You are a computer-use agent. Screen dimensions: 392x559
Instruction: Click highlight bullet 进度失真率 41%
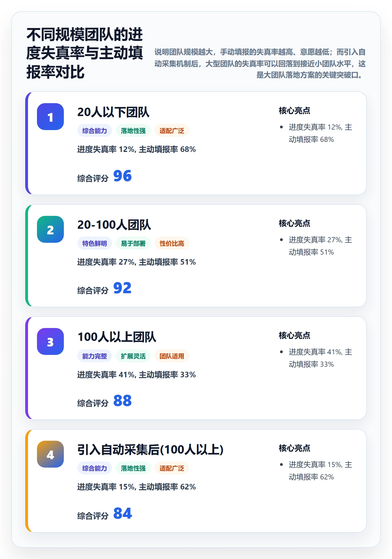(x=320, y=358)
